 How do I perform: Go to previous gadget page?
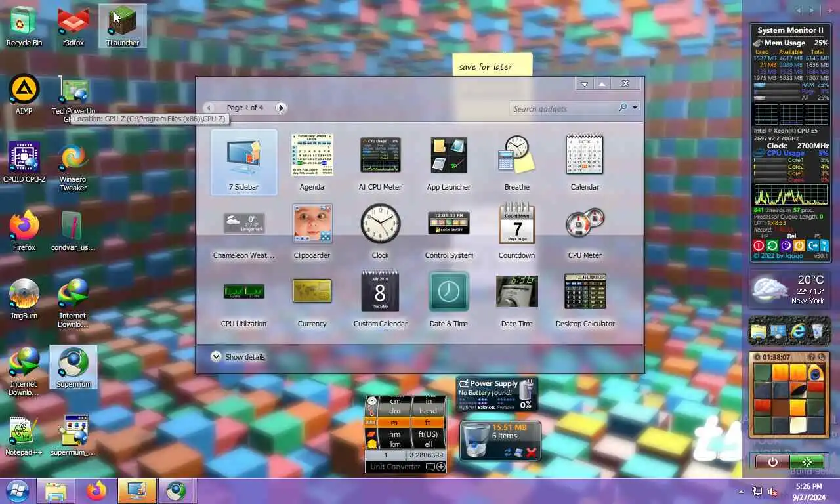[x=209, y=108]
